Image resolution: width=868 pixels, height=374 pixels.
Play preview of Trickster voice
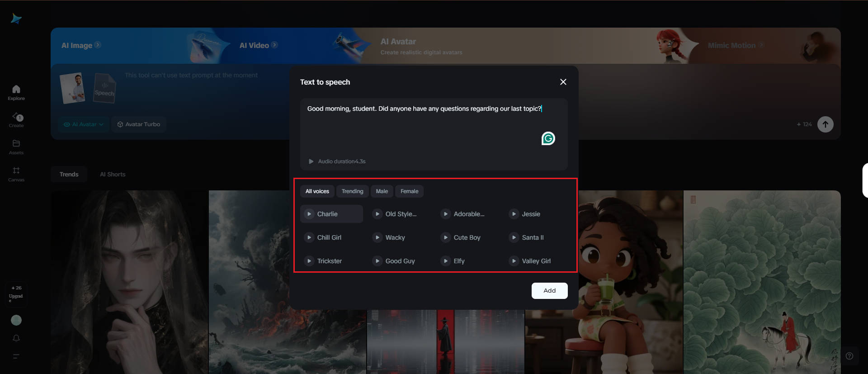click(x=309, y=261)
